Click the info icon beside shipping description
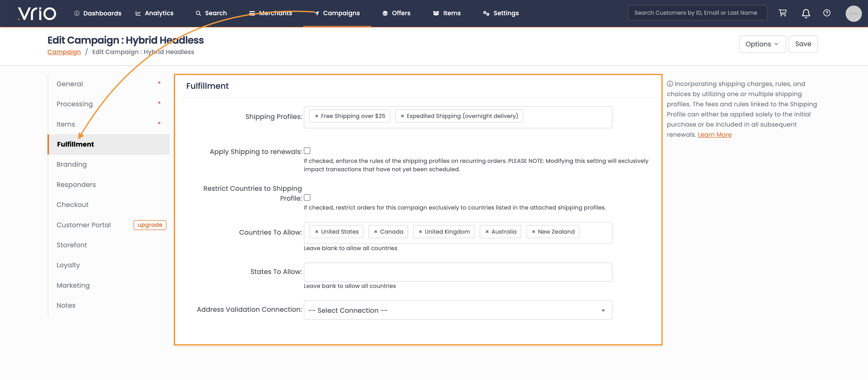 coord(670,84)
